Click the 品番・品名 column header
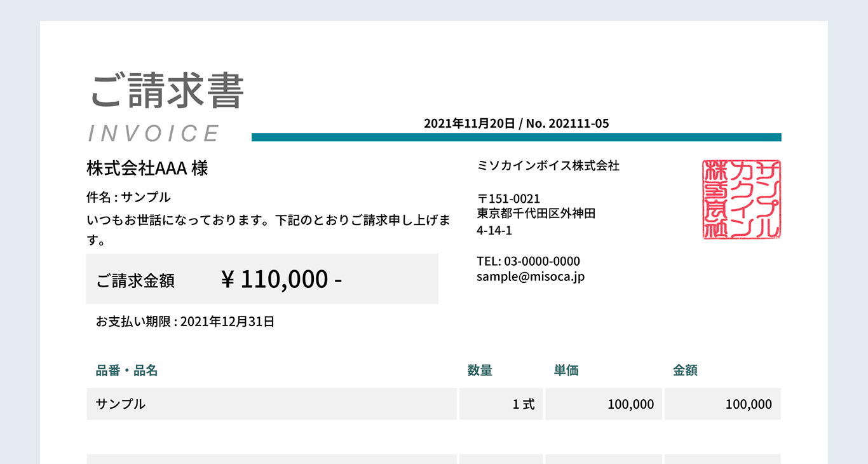The image size is (868, 464). [126, 370]
